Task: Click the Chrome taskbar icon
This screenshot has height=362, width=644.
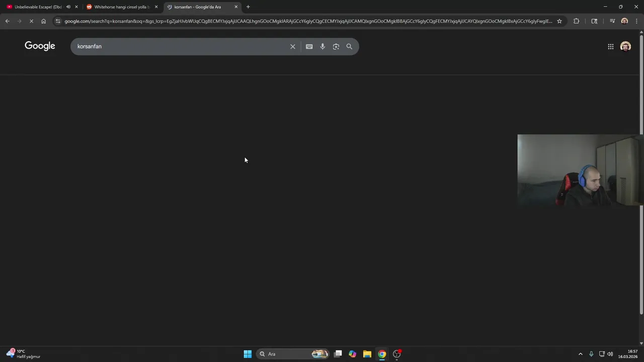Action: coord(382,354)
